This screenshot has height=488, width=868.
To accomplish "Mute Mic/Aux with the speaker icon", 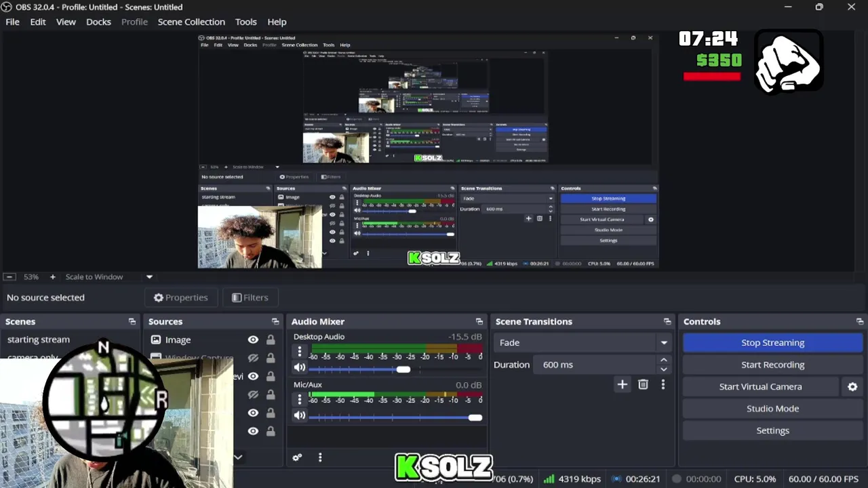I will pyautogui.click(x=300, y=415).
